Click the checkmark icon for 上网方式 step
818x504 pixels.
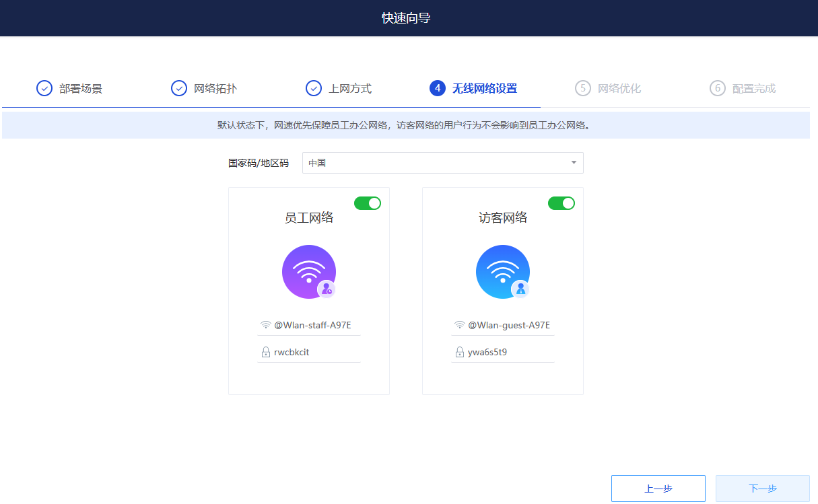(314, 88)
